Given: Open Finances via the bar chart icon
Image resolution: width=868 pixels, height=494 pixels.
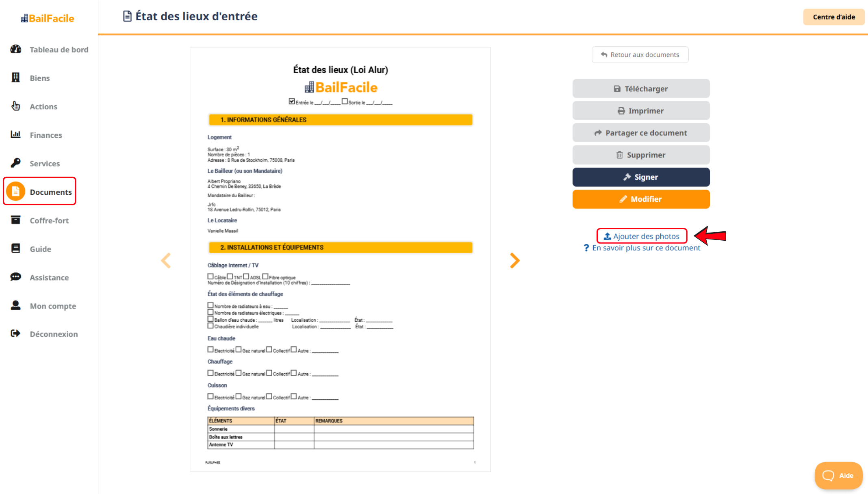Looking at the screenshot, I should click(x=16, y=135).
